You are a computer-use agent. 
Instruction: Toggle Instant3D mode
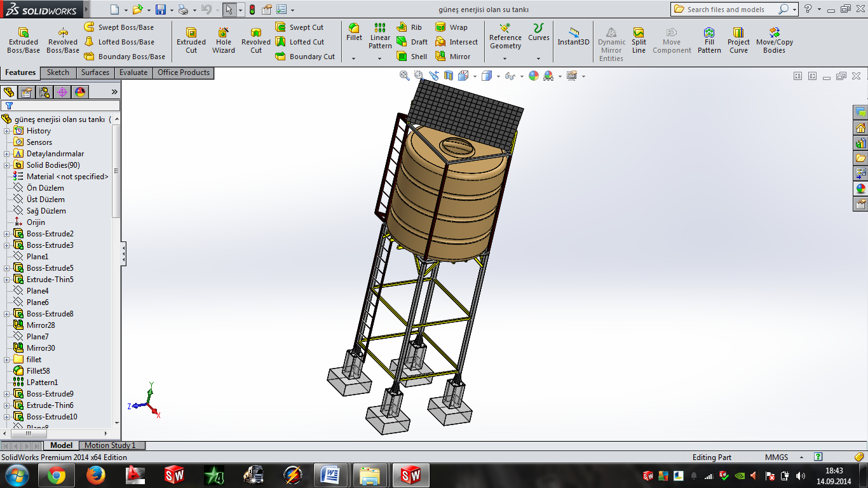click(574, 36)
